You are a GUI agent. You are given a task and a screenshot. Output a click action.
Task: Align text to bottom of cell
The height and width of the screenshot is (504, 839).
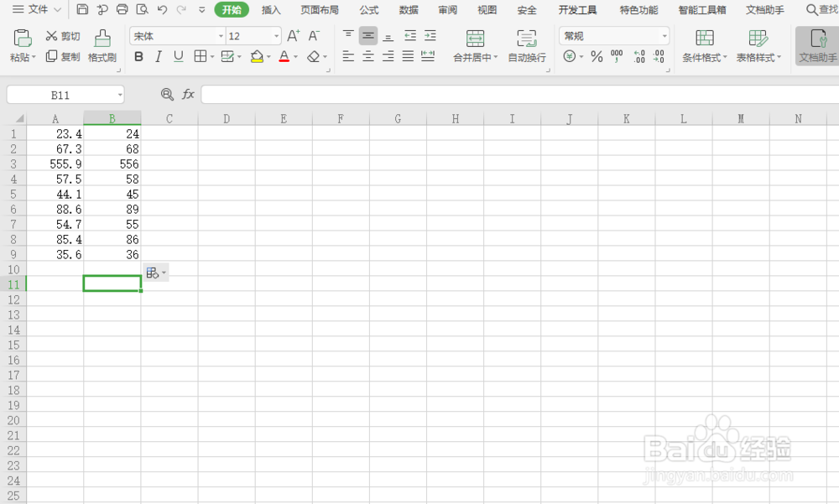tap(388, 36)
